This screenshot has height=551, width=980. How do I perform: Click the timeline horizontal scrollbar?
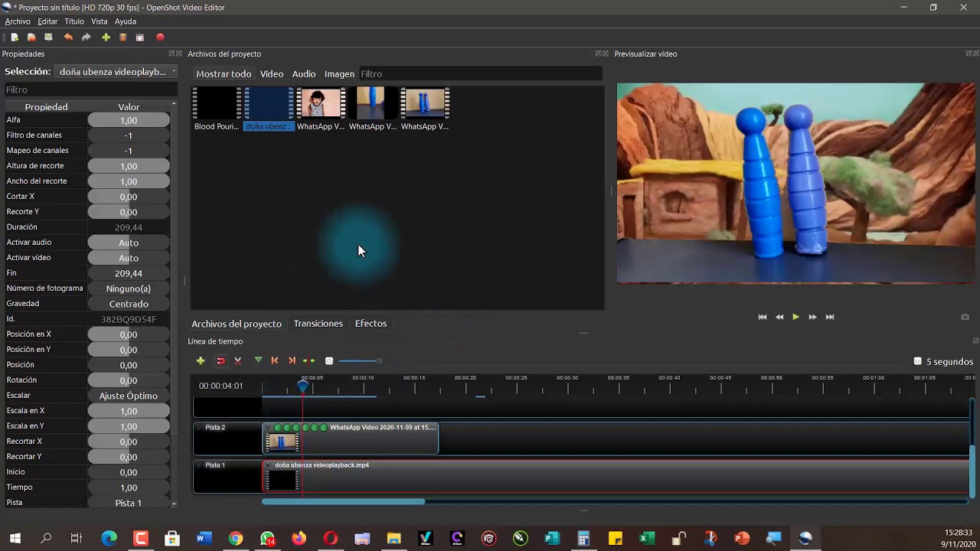click(343, 501)
